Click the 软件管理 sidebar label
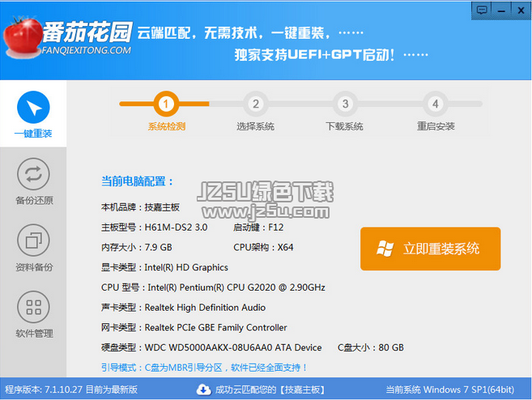The width and height of the screenshot is (532, 400). [x=34, y=334]
